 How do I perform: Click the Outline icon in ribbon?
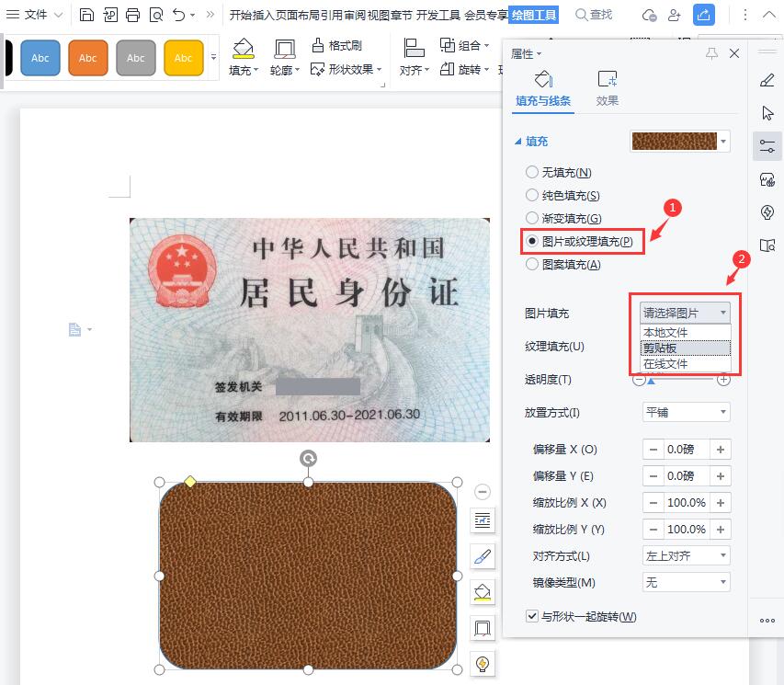coord(285,49)
